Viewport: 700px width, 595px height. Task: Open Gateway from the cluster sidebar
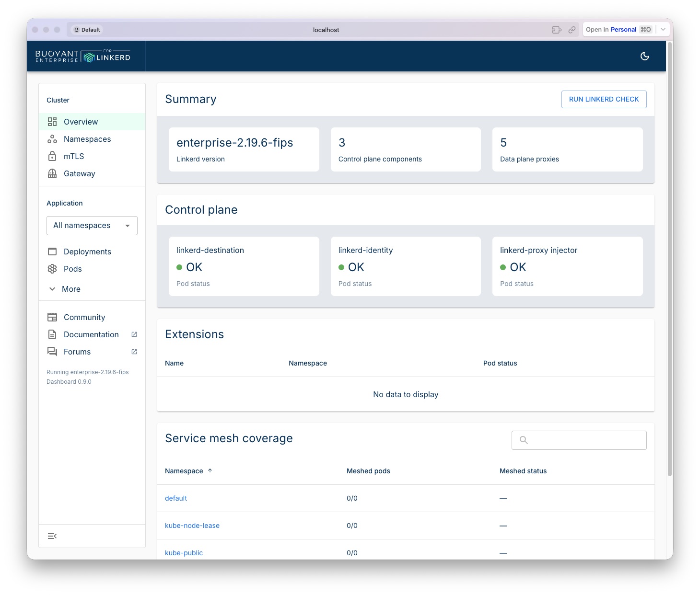[x=53, y=173]
